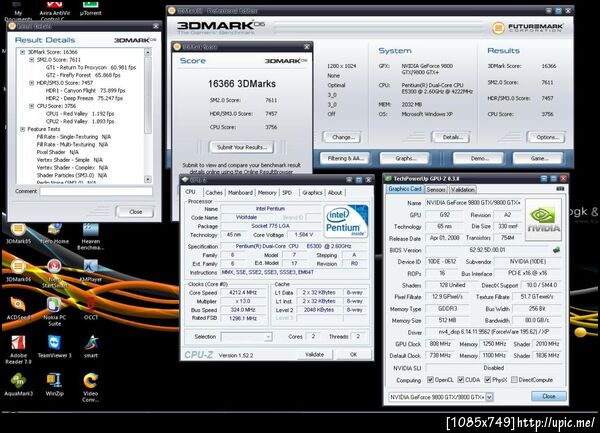Screen dimensions: 600x433
Task: Click the Details... button under System
Action: 451,137
